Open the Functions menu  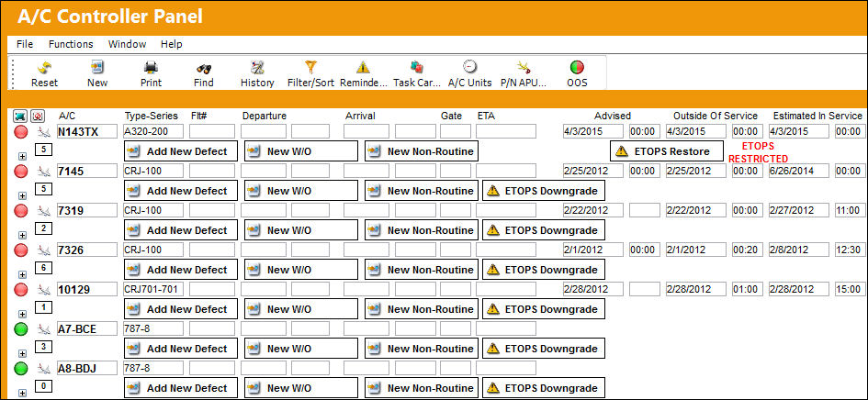click(x=71, y=44)
